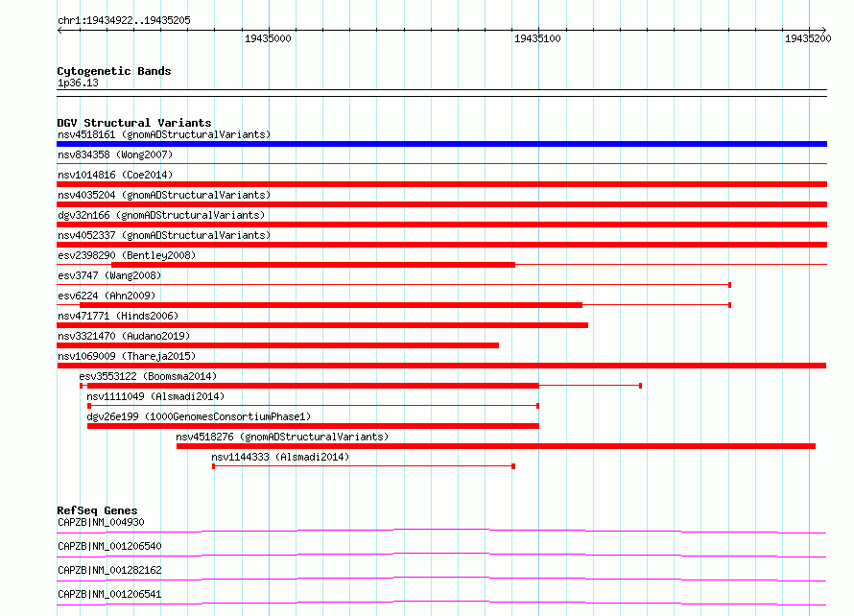Click the magenta line under CAPZB|NM_001206540
Image resolution: width=854 pixels, height=616 pixels.
[x=441, y=555]
